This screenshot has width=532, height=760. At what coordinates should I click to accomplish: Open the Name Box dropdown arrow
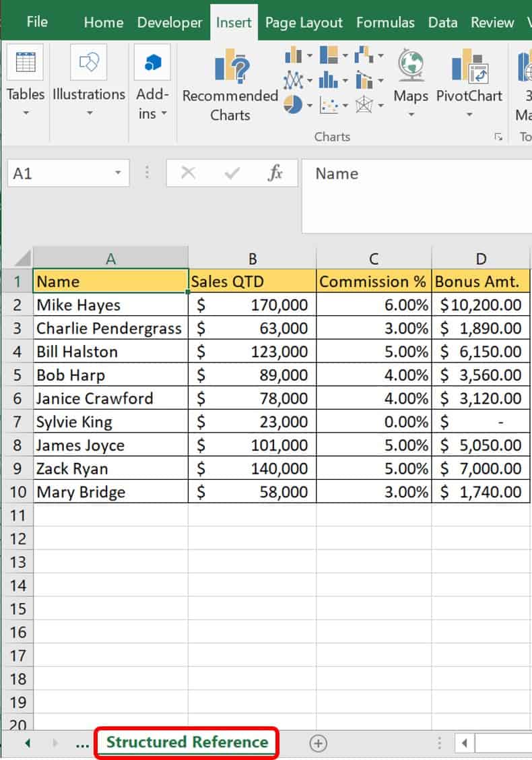point(118,173)
